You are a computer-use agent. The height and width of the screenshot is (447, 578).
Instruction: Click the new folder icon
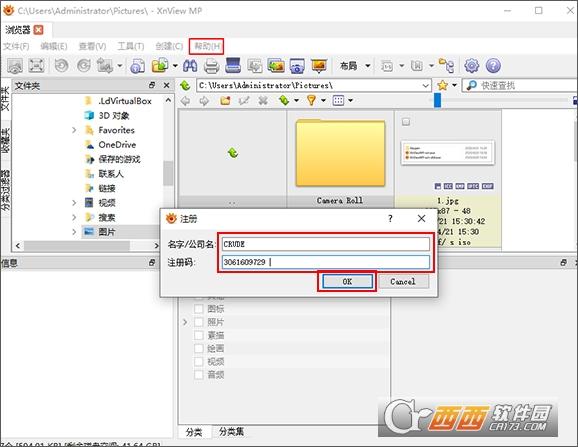[x=225, y=100]
